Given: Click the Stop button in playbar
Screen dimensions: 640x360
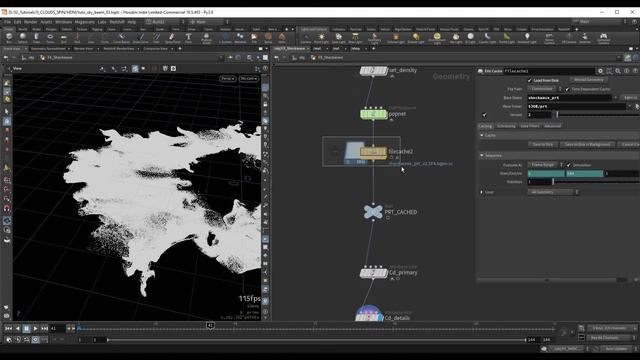Looking at the screenshot, I should click(x=27, y=328).
